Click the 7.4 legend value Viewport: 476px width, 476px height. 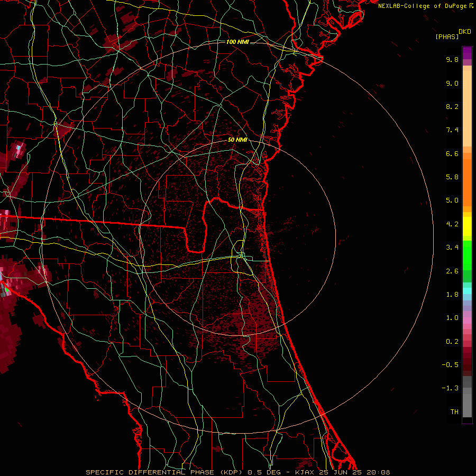tap(452, 130)
